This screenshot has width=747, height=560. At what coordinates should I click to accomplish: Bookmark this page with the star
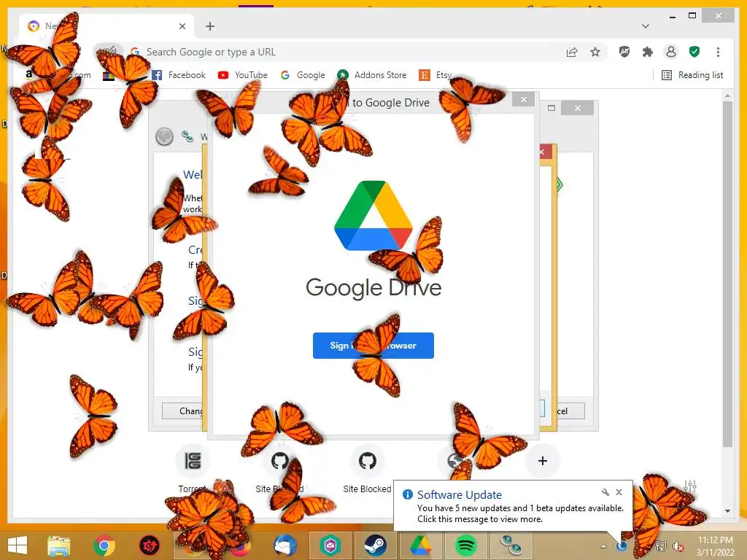click(x=595, y=52)
